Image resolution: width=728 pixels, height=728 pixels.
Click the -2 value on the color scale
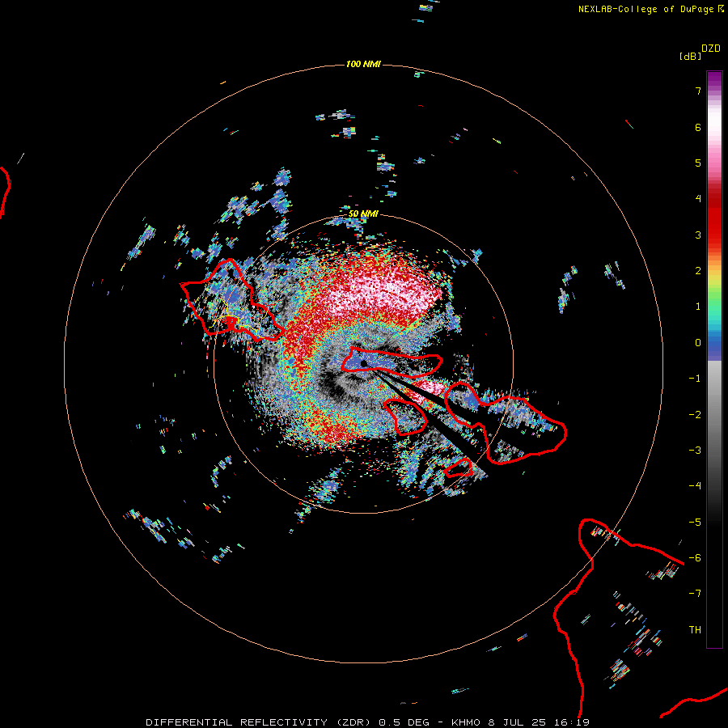[695, 415]
